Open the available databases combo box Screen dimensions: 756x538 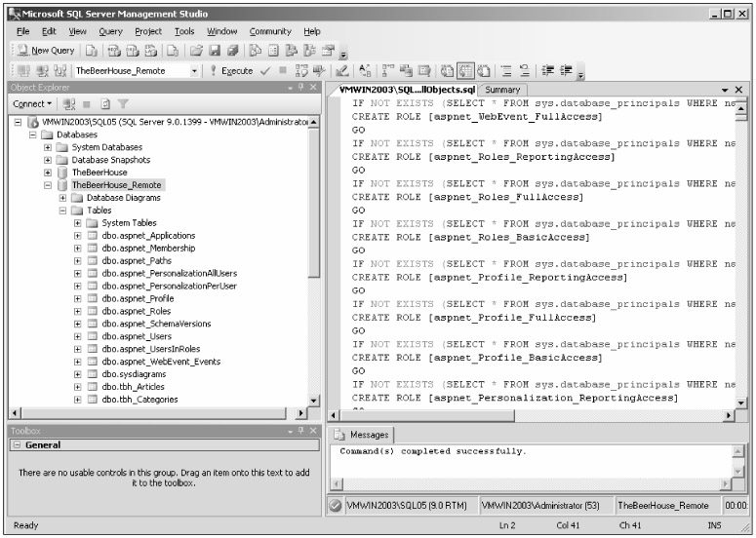195,71
